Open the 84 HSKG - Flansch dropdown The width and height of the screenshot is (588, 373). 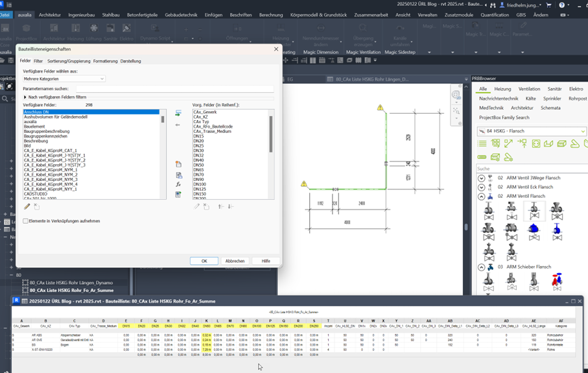point(532,131)
